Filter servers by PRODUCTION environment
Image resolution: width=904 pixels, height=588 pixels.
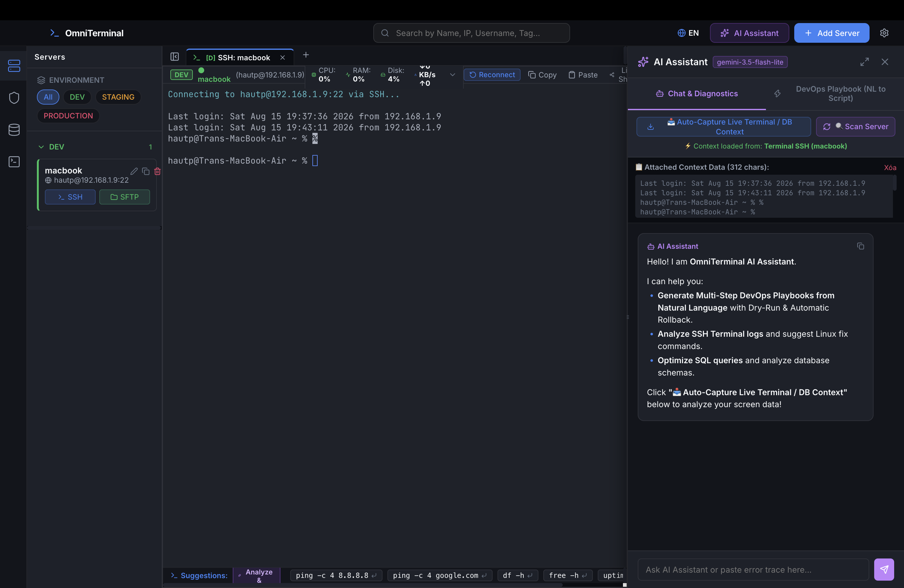coord(68,115)
